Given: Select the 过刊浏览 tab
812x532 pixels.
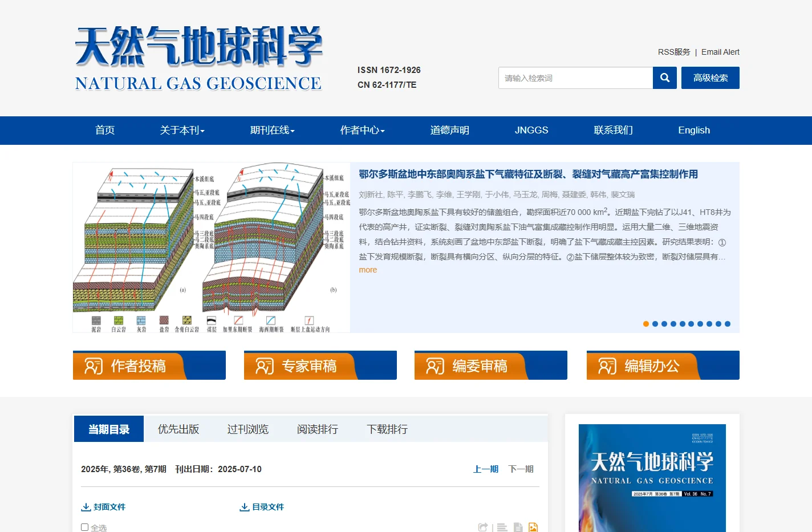Looking at the screenshot, I should (x=248, y=429).
